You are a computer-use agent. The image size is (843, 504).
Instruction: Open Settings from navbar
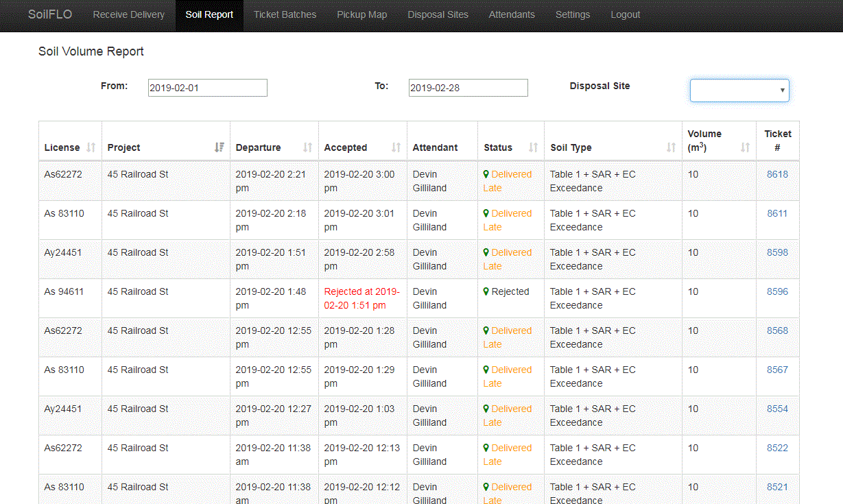click(x=573, y=14)
